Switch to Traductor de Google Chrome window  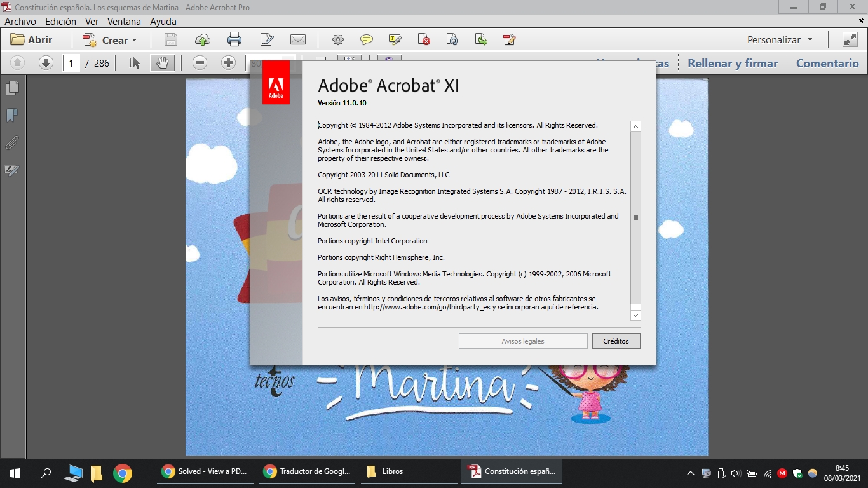[307, 471]
